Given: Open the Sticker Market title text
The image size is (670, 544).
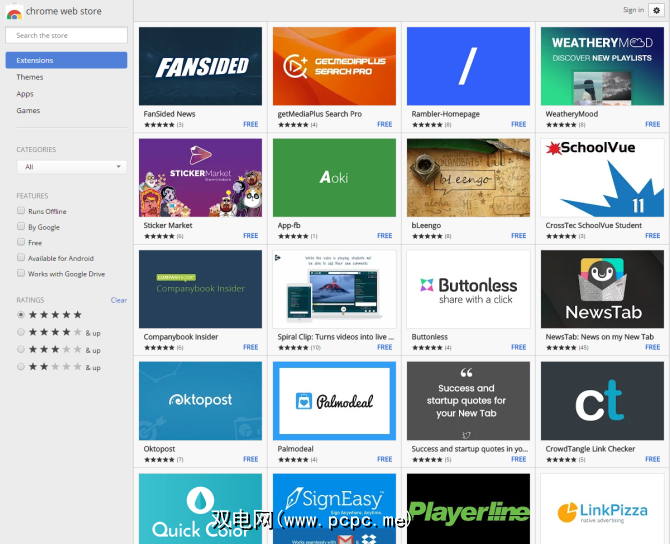Looking at the screenshot, I should [168, 225].
